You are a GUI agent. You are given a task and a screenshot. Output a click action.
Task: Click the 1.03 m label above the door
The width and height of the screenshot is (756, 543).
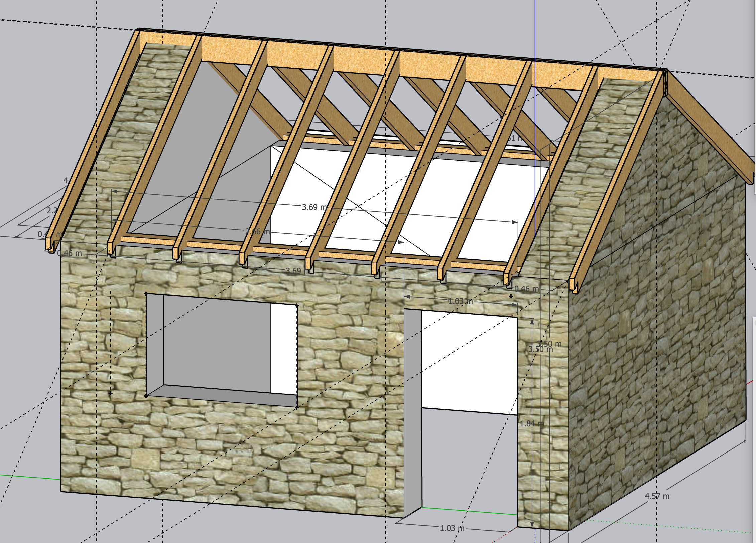point(461,301)
